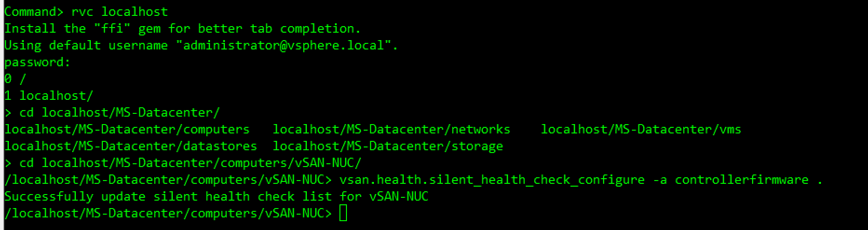
Task: Click the cursor at the last prompt
Action: [343, 213]
